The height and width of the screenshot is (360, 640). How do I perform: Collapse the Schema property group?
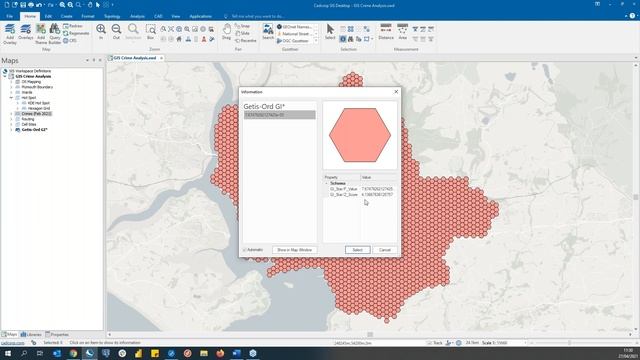(327, 183)
